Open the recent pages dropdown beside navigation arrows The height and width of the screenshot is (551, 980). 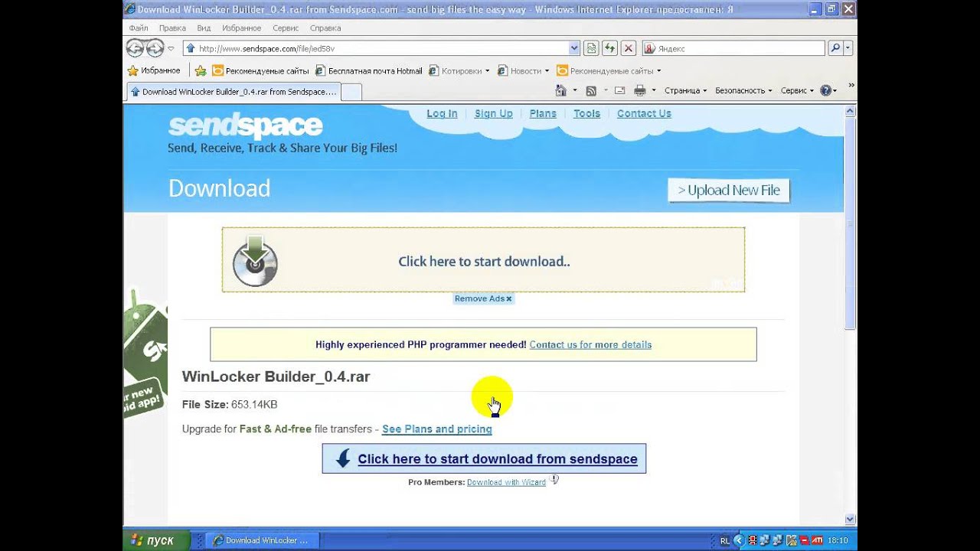pyautogui.click(x=171, y=48)
